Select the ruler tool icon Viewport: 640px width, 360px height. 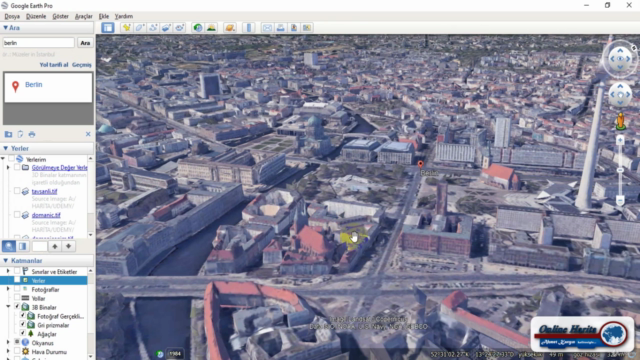pos(249,28)
